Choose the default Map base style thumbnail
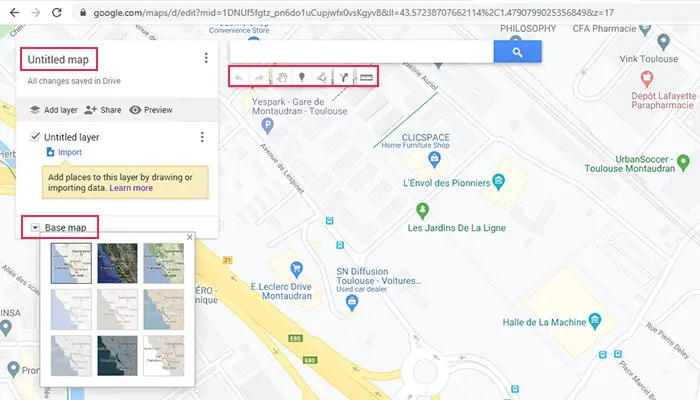The image size is (700, 400). [x=71, y=263]
